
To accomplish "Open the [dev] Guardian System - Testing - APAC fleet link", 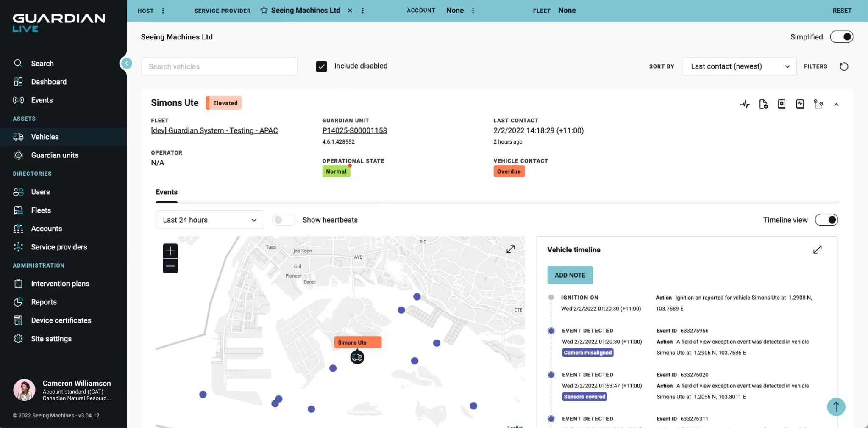I will (214, 130).
